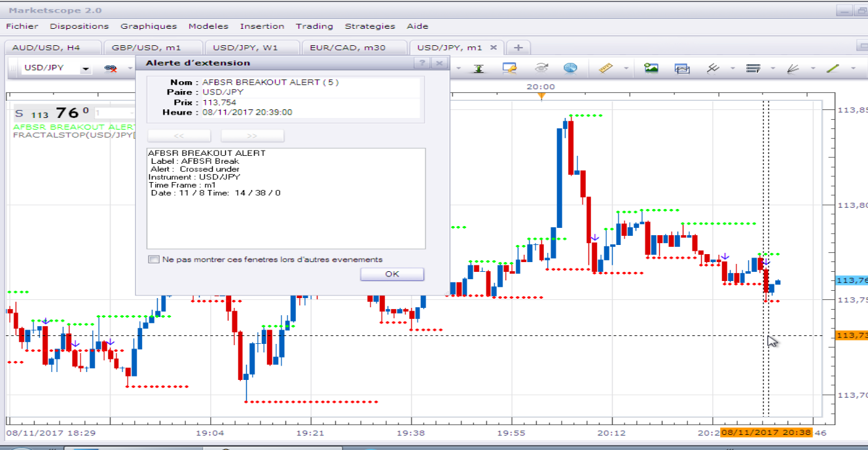Click the chart window with key icon
Viewport: 868px width, 450px height.
[509, 67]
